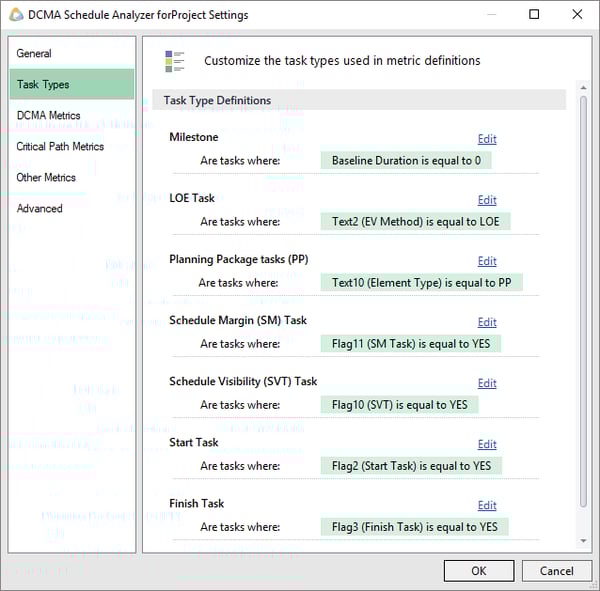Open the Advanced settings page
Viewport: 600px width, 591px height.
click(72, 208)
